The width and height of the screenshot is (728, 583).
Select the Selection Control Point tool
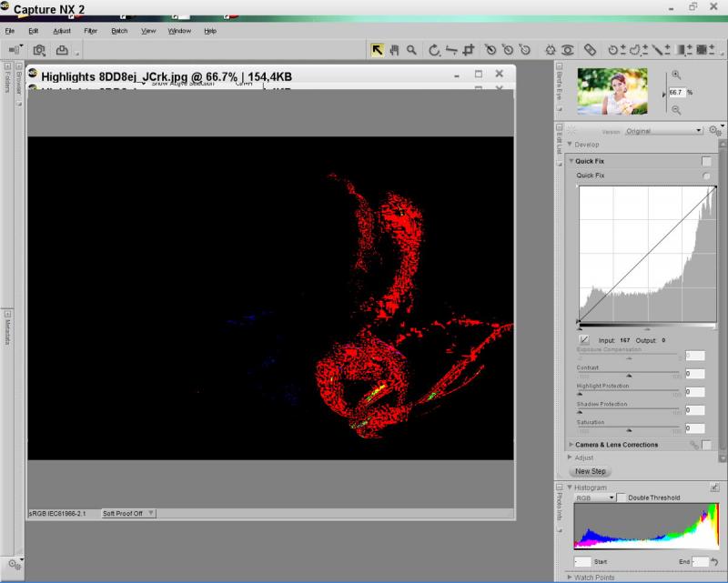[613, 50]
